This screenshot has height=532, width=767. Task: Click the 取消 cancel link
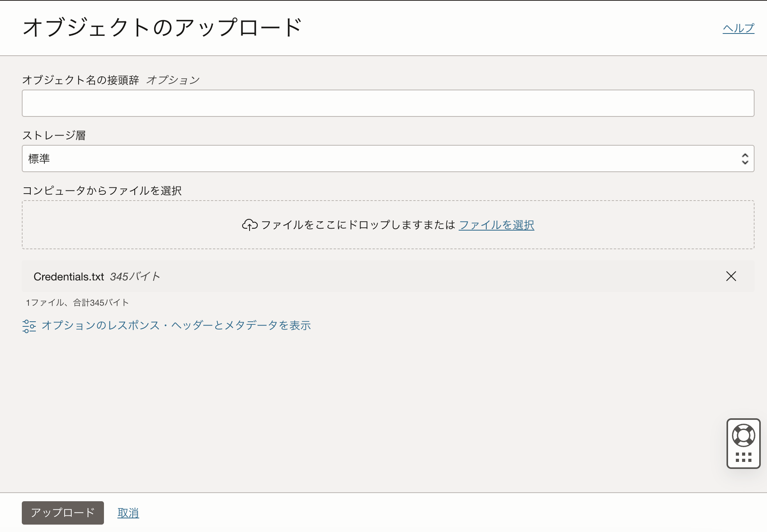128,513
